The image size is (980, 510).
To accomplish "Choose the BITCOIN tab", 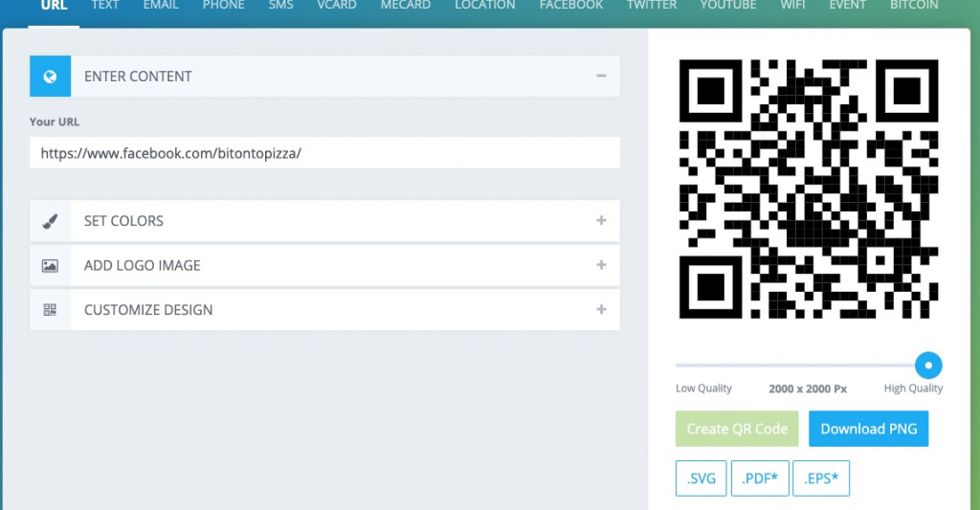I will pyautogui.click(x=913, y=6).
